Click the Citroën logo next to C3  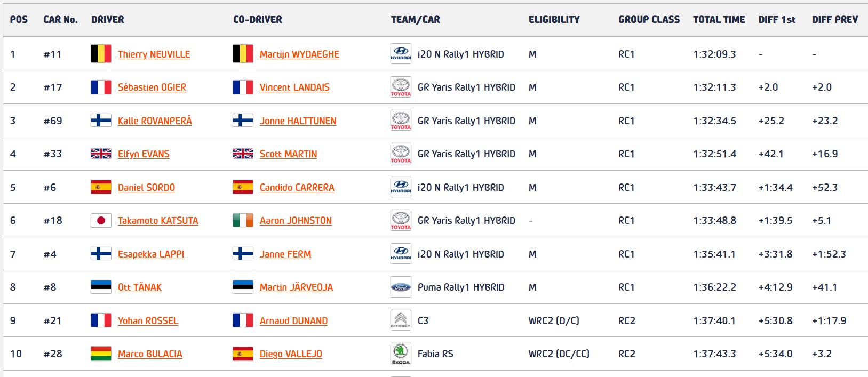(401, 320)
